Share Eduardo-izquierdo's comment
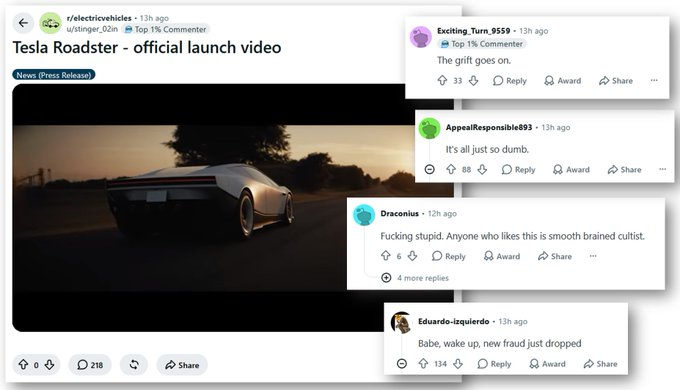 tap(600, 364)
